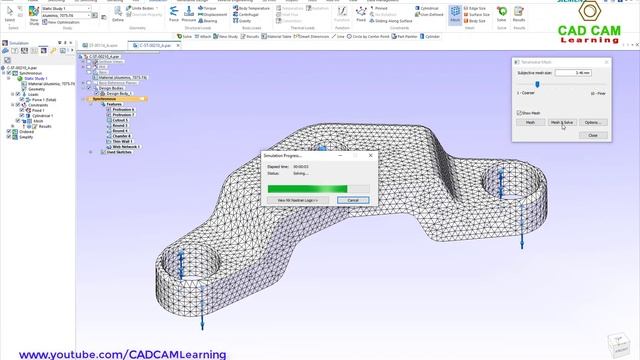Image resolution: width=640 pixels, height=360 pixels.
Task: Select the Force load tool
Action: 174,14
